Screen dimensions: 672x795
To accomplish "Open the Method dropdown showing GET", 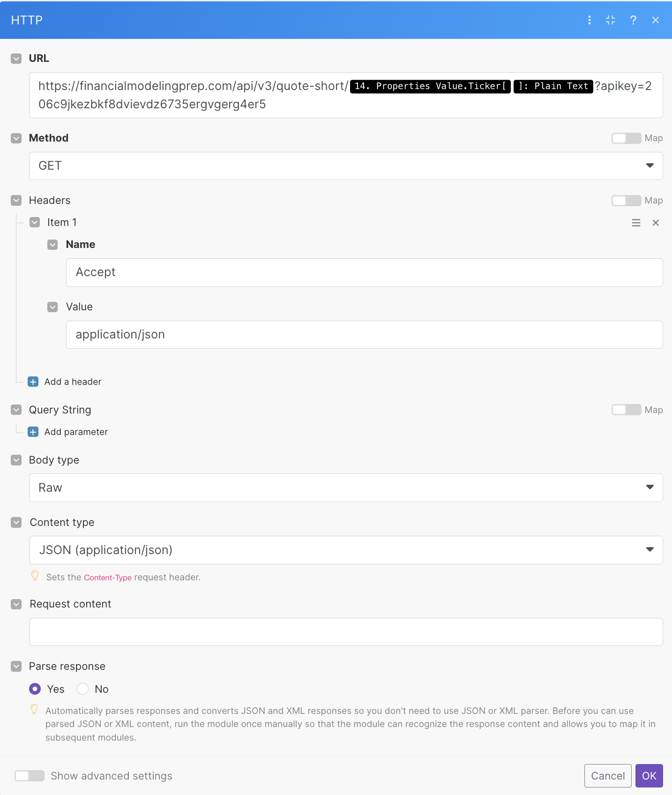I will 345,166.
